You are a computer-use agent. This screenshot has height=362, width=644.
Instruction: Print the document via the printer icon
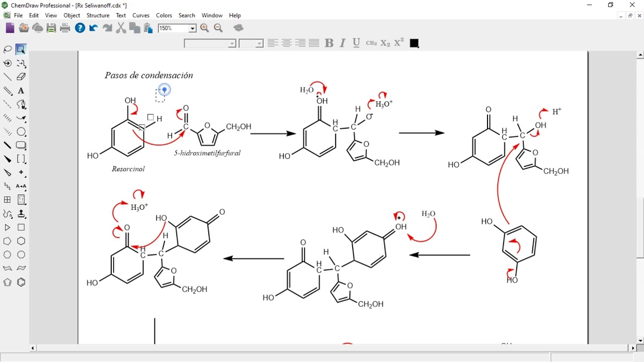[65, 28]
